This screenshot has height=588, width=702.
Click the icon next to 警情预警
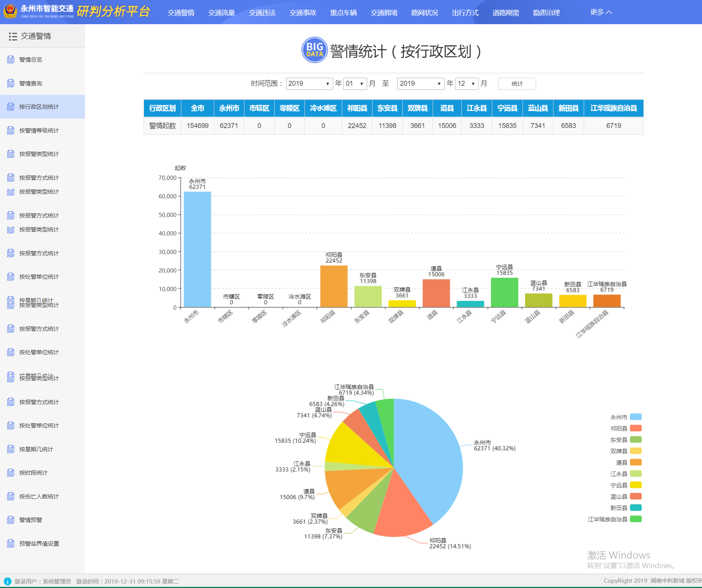11,520
